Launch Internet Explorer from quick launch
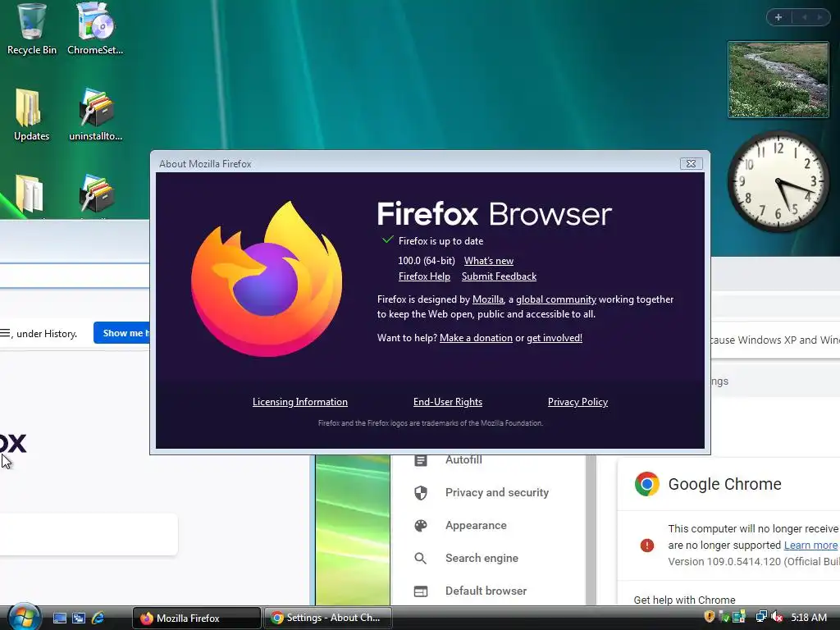Image resolution: width=840 pixels, height=630 pixels. click(98, 618)
